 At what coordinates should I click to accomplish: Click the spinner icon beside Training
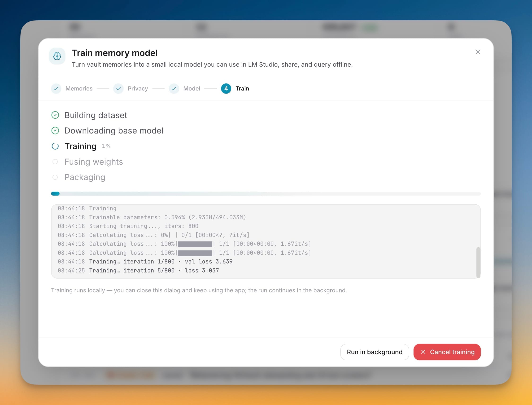point(55,146)
